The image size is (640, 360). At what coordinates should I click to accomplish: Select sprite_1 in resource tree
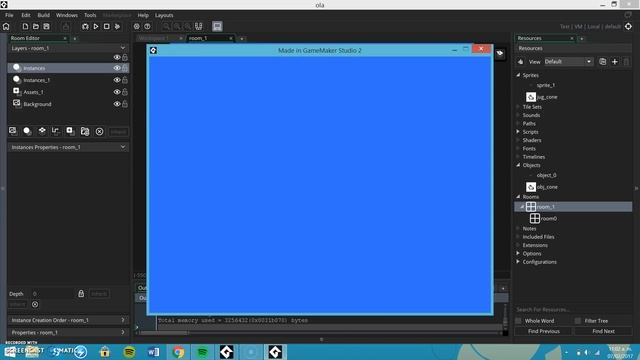tap(546, 85)
